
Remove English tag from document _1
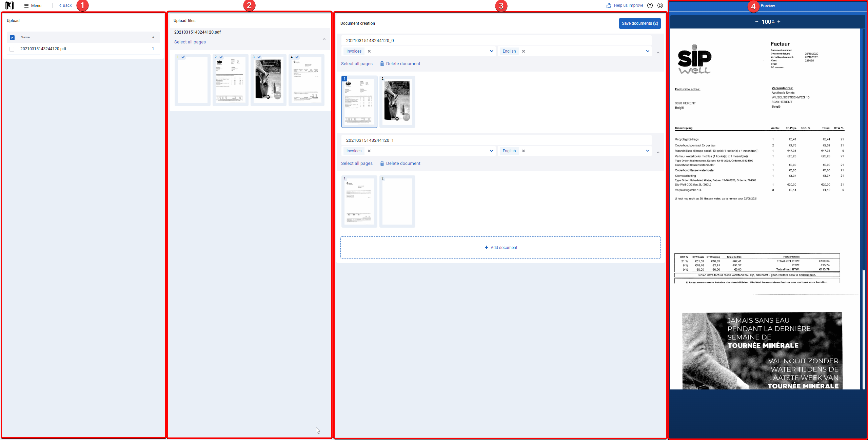[x=524, y=151]
